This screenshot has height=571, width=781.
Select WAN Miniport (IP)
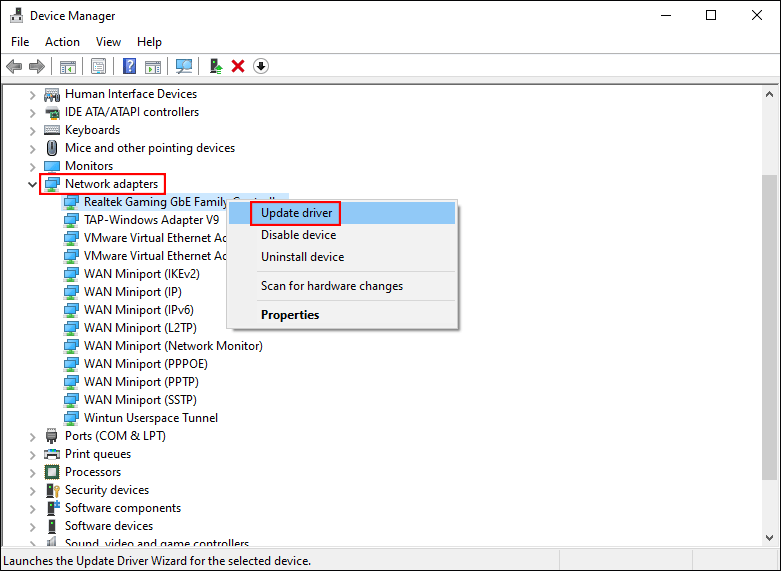tap(133, 292)
